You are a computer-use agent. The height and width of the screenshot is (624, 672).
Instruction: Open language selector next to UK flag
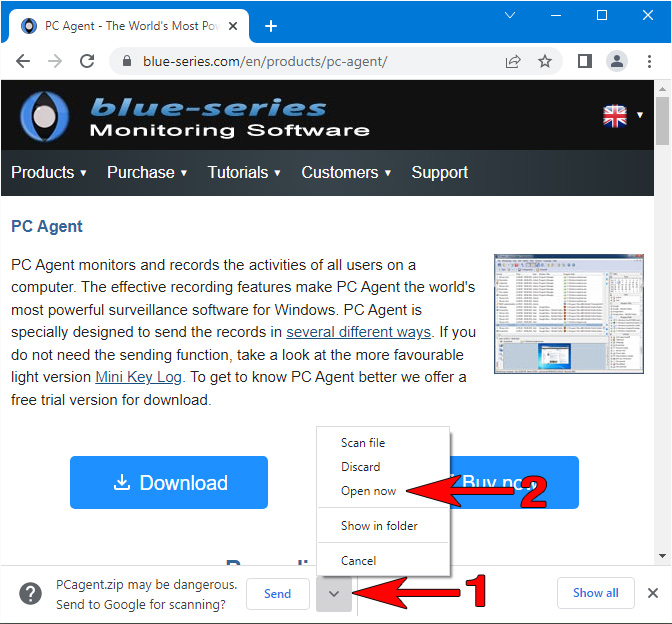640,115
